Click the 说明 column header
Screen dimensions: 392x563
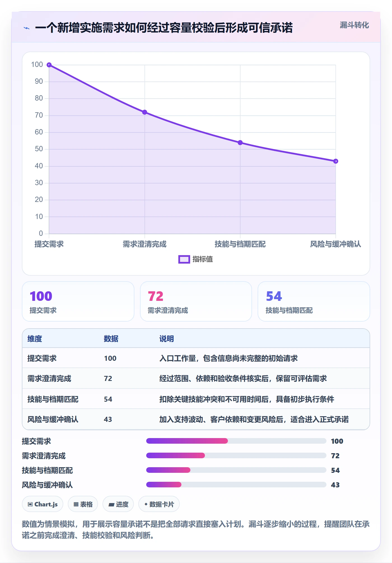point(167,339)
